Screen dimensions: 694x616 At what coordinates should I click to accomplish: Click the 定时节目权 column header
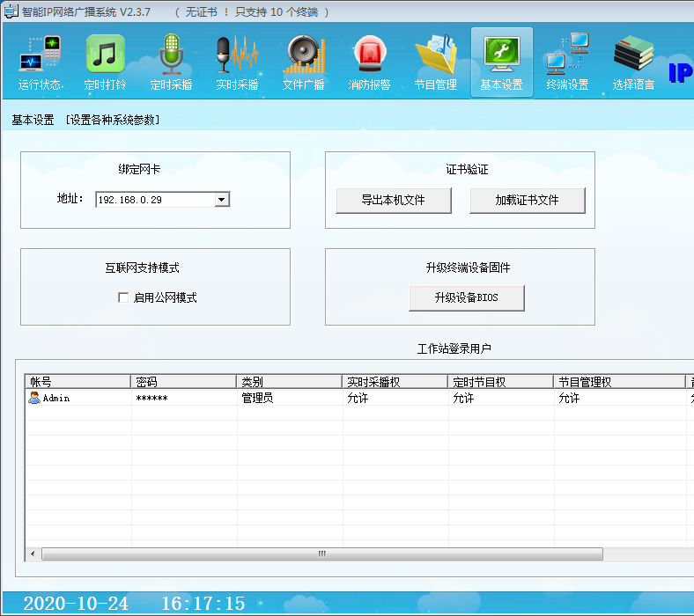(501, 382)
